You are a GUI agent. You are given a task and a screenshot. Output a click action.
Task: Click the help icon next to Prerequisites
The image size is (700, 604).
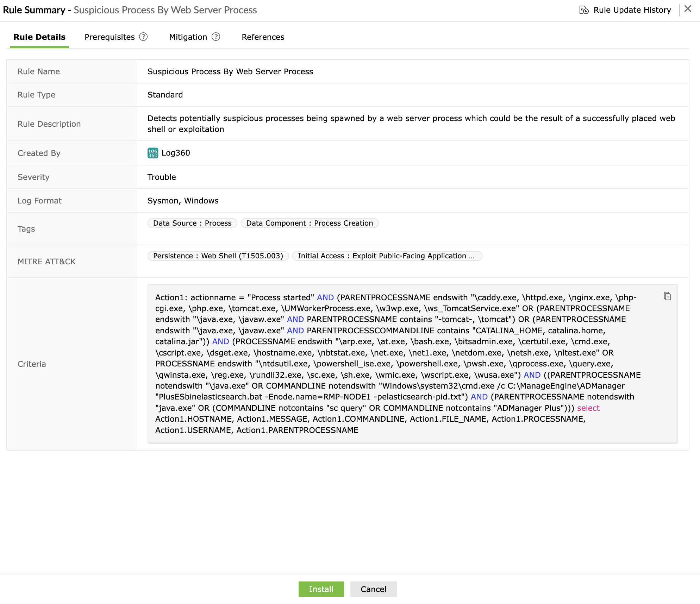(143, 37)
